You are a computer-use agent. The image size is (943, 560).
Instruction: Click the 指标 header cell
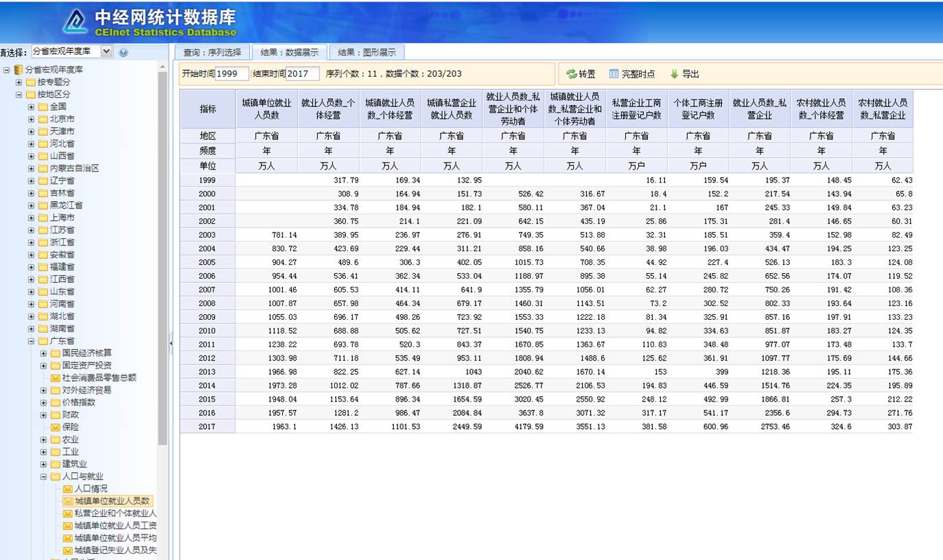208,109
